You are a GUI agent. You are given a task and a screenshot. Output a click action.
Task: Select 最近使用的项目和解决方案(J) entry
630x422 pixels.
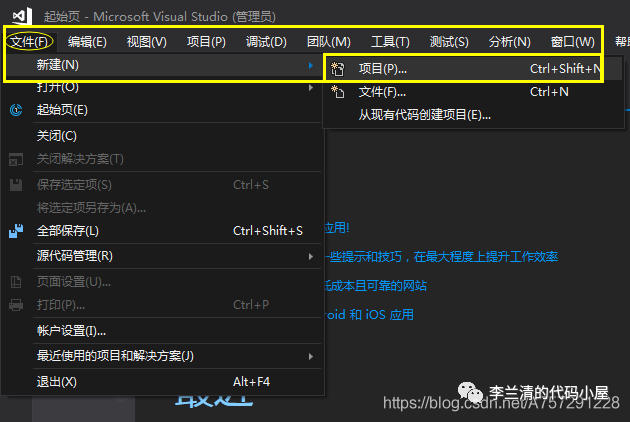point(163,356)
